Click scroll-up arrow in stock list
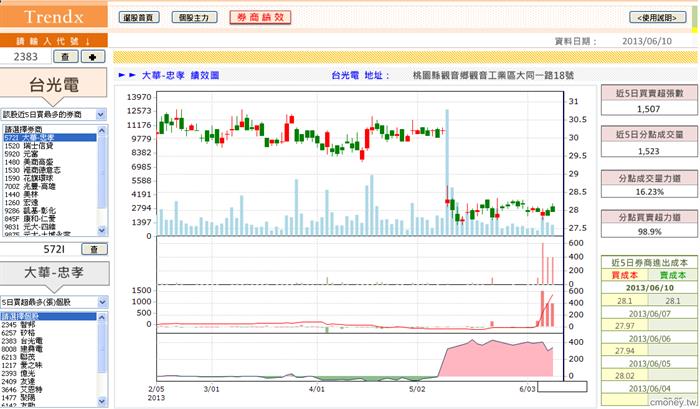Screen dimensions: 700x409 tap(102, 317)
